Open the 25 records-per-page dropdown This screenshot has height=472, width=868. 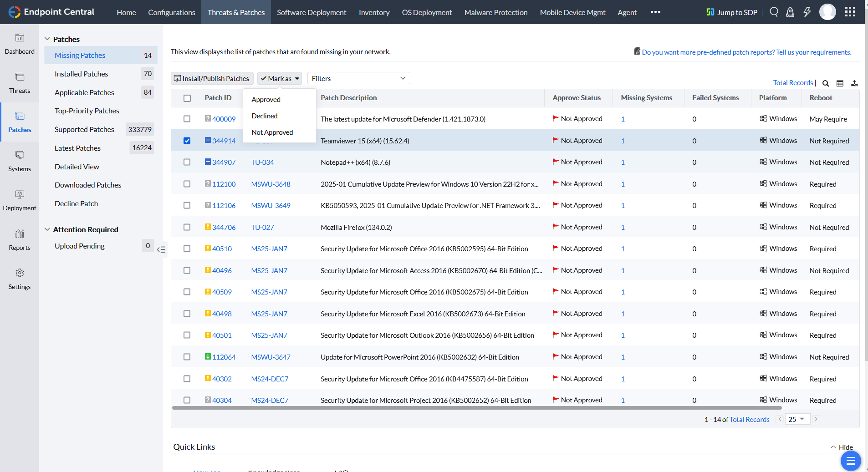click(797, 419)
